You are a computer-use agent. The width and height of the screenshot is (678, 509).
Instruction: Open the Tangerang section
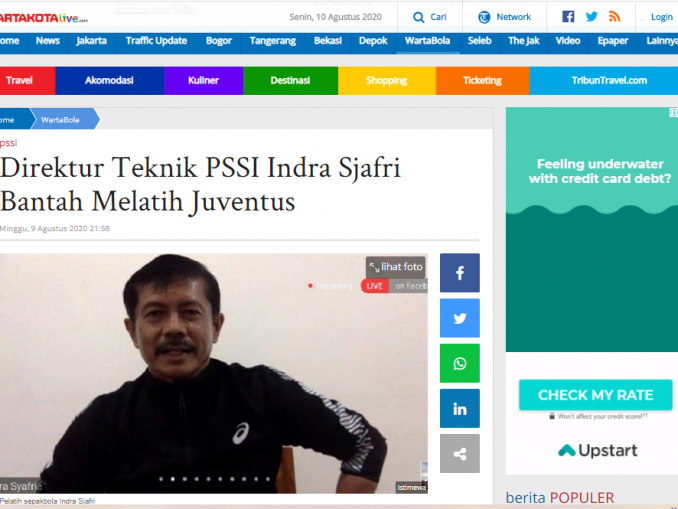coord(272,41)
